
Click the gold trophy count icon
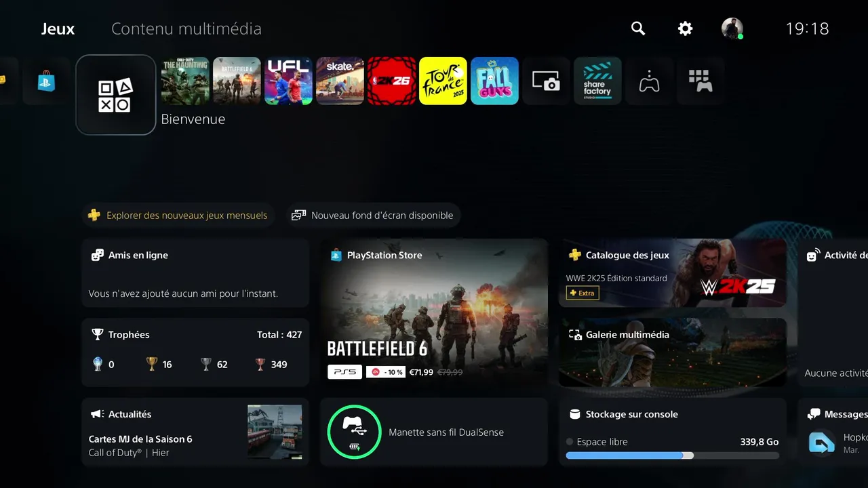(x=152, y=364)
